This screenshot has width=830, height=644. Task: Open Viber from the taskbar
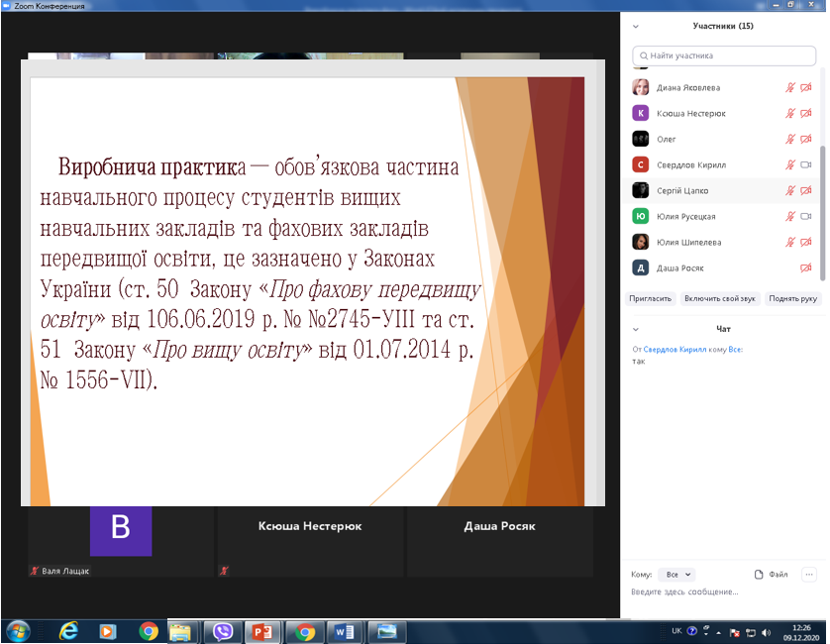point(223,631)
